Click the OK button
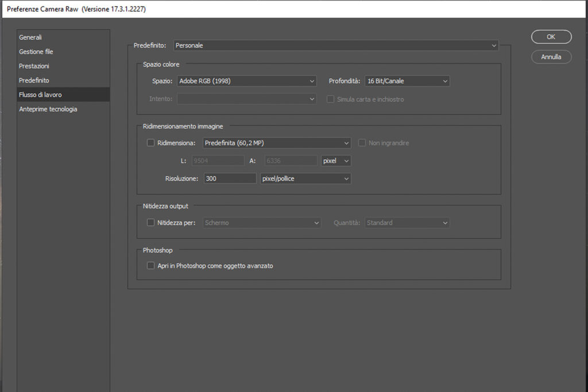Image resolution: width=588 pixels, height=392 pixels. coord(551,37)
